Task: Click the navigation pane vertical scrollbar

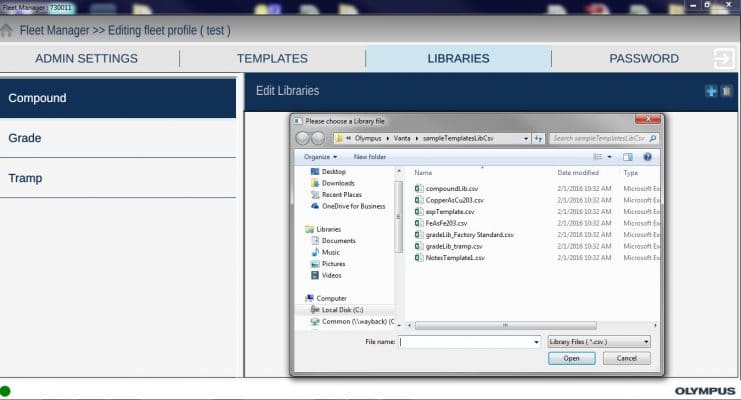Action: (399, 217)
